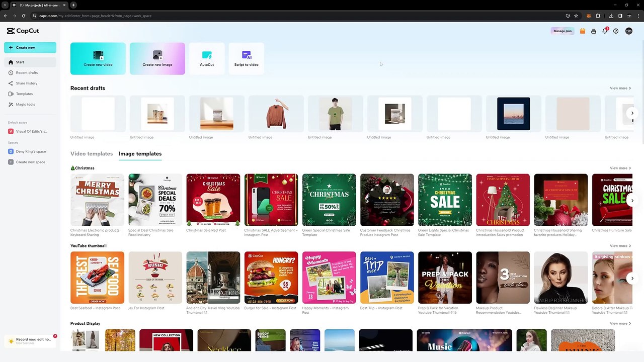The width and height of the screenshot is (644, 362).
Task: Switch to Video templates tab
Action: (92, 154)
